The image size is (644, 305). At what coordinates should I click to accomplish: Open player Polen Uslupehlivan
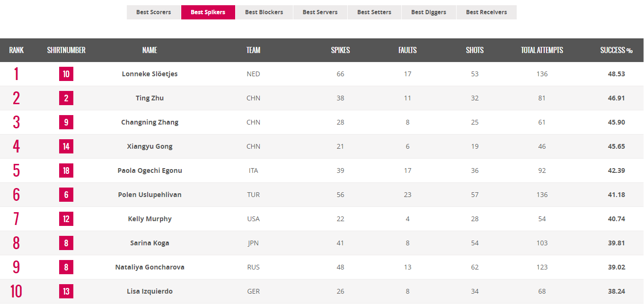pos(150,195)
